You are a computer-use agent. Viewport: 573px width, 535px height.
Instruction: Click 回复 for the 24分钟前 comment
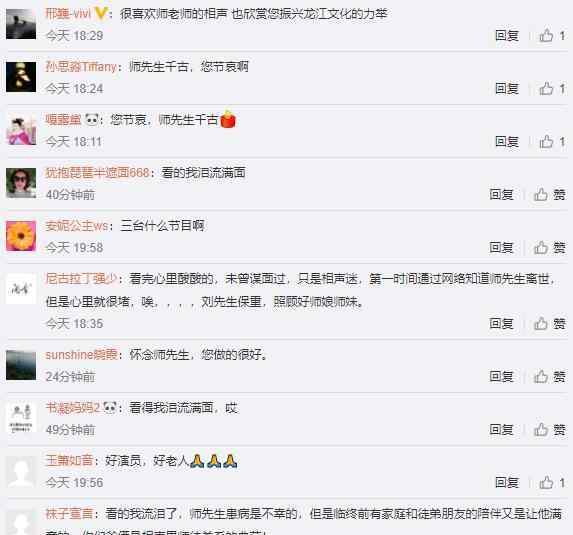click(x=501, y=376)
